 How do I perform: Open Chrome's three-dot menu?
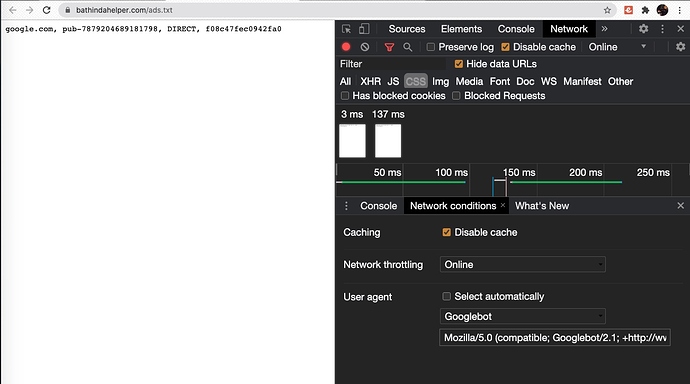pyautogui.click(x=680, y=10)
